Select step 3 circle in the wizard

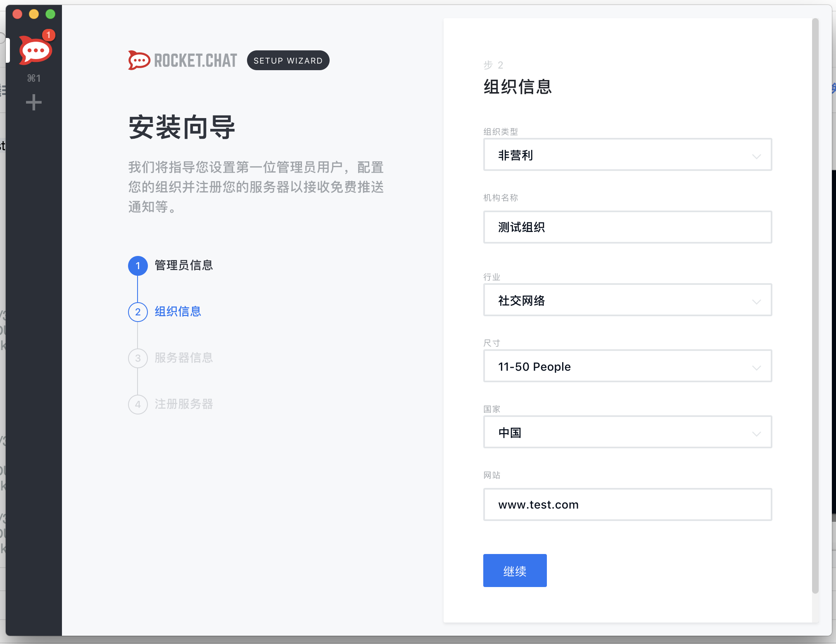click(x=138, y=358)
